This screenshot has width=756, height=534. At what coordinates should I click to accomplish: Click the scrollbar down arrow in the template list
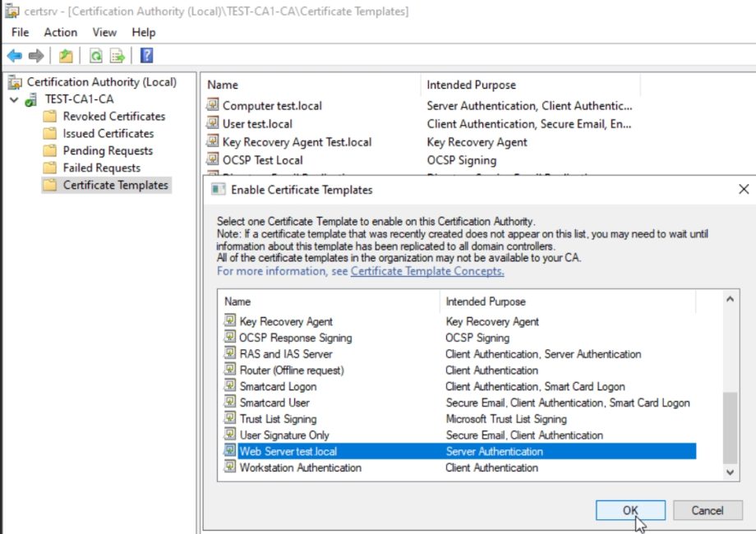pos(730,472)
